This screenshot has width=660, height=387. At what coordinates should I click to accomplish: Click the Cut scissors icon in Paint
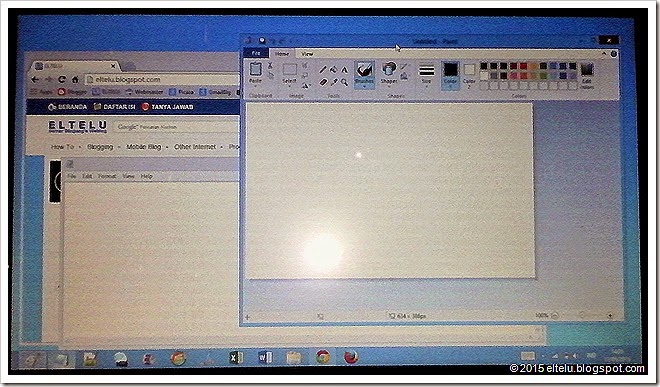pyautogui.click(x=270, y=65)
